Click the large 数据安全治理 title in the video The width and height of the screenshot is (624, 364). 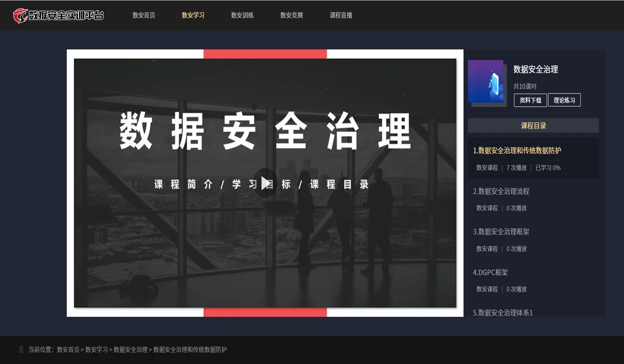(265, 130)
